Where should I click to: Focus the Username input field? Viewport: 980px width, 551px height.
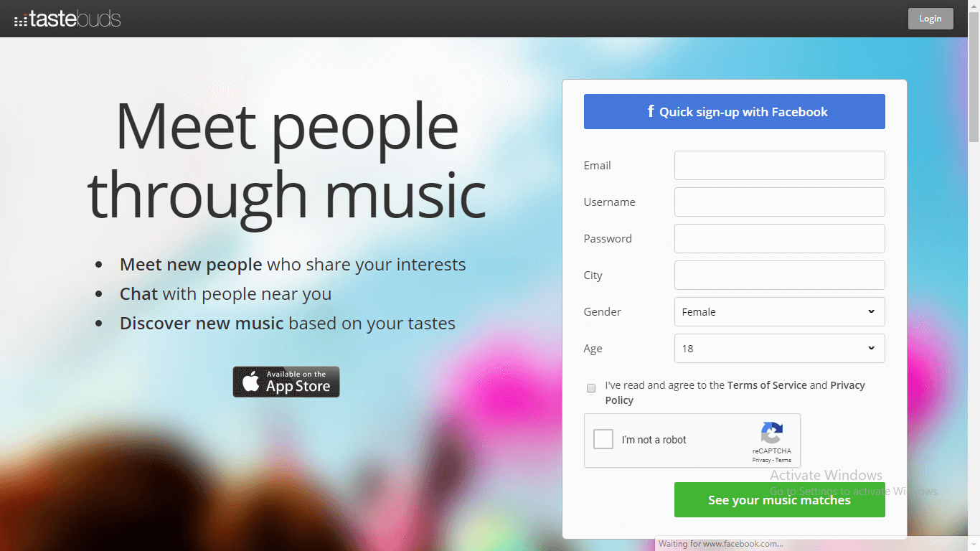[x=780, y=202]
